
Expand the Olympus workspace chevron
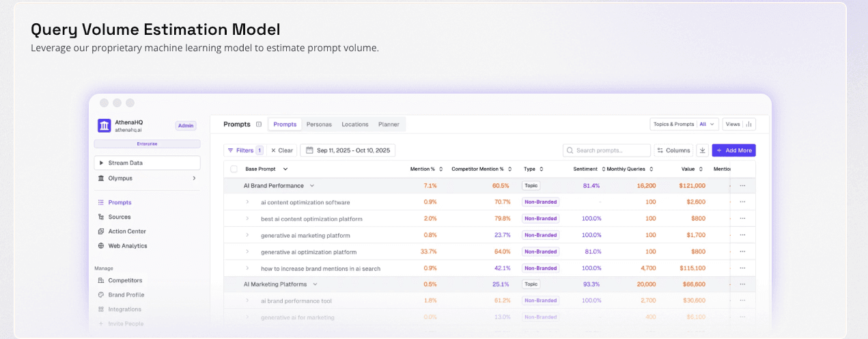[194, 178]
